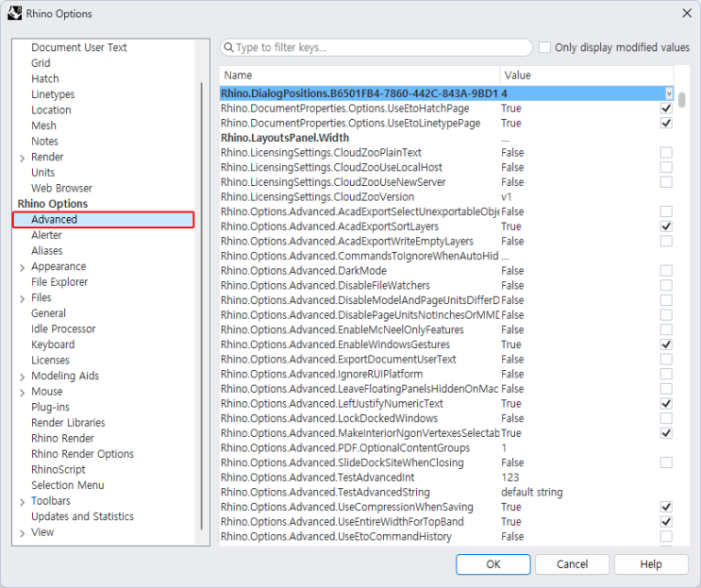Uncheck AcadExportSortLayers checkbox

(666, 227)
